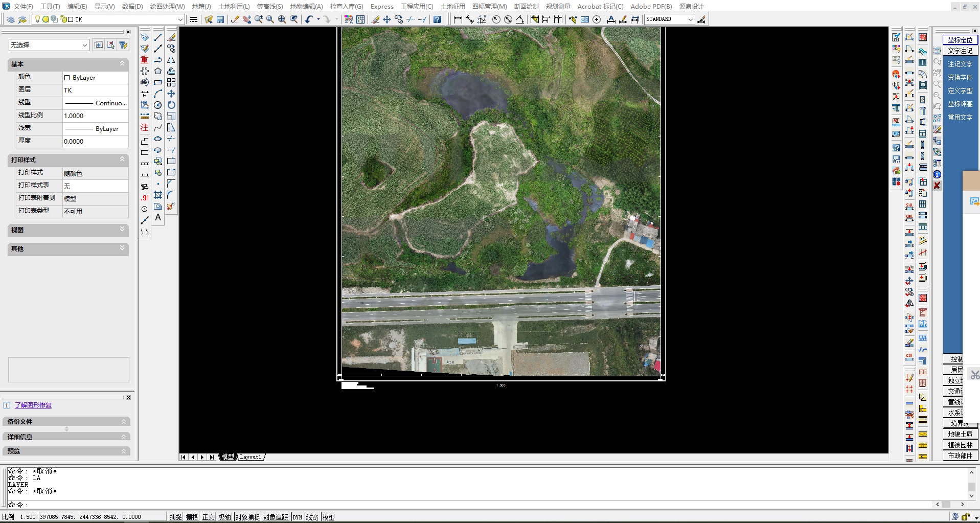Click the Save icon in the toolbar

click(x=220, y=19)
